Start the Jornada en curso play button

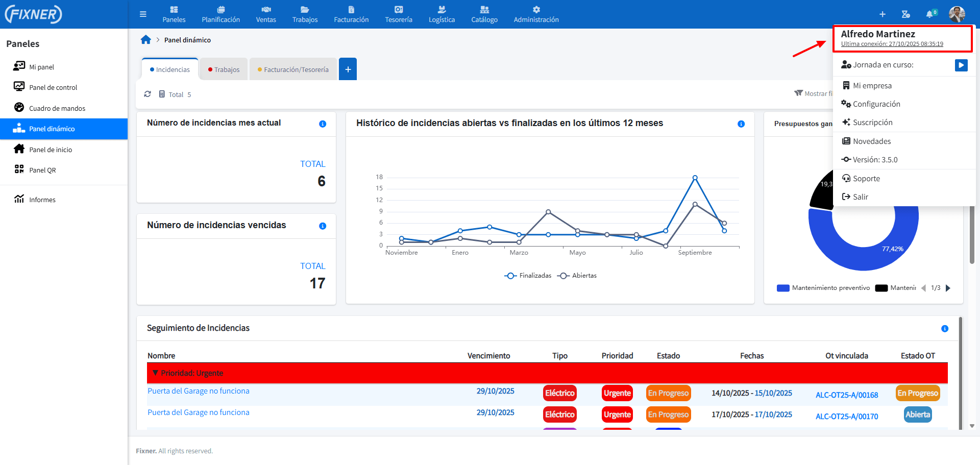[961, 65]
